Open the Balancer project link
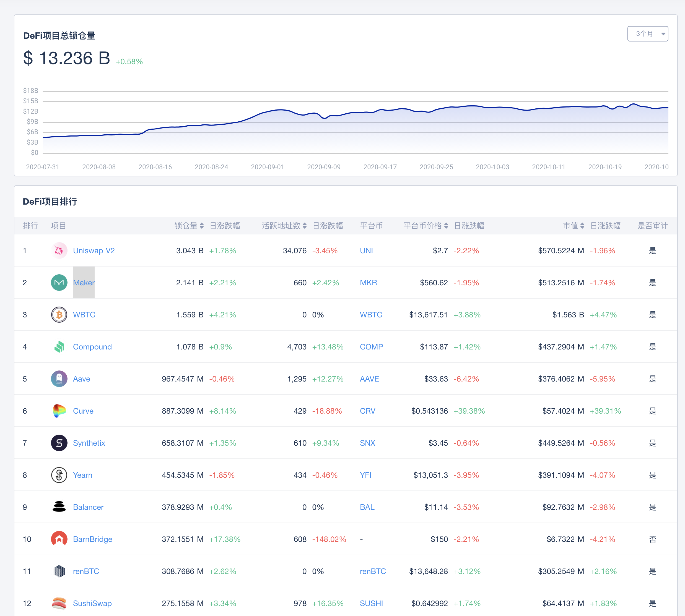Image resolution: width=685 pixels, height=616 pixels. click(88, 507)
